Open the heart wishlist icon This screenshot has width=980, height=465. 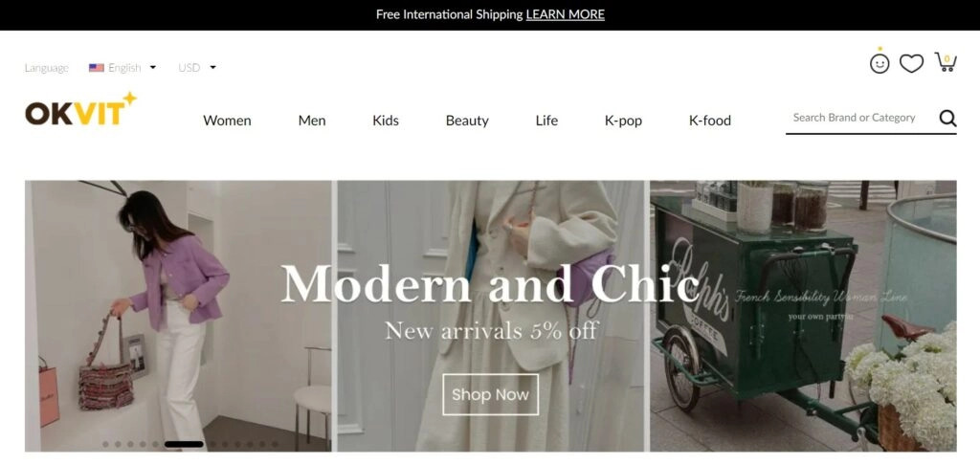pyautogui.click(x=911, y=63)
